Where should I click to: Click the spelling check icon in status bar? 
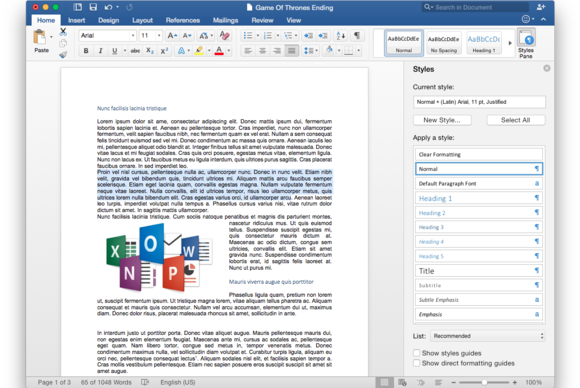coord(145,382)
